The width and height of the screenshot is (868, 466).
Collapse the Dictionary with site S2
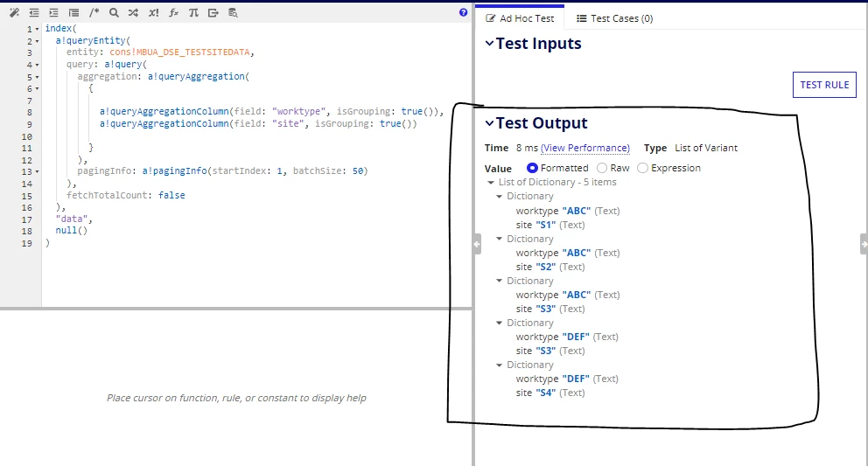coord(499,239)
